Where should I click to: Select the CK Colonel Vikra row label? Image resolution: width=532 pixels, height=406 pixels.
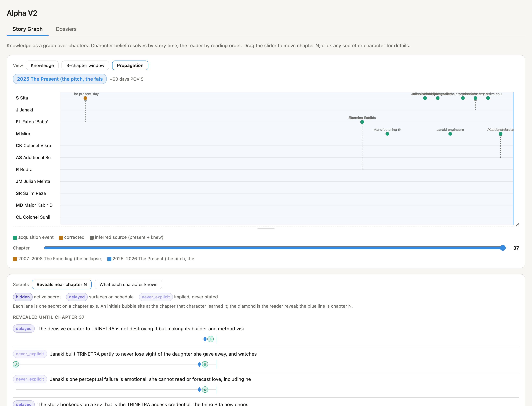click(33, 145)
